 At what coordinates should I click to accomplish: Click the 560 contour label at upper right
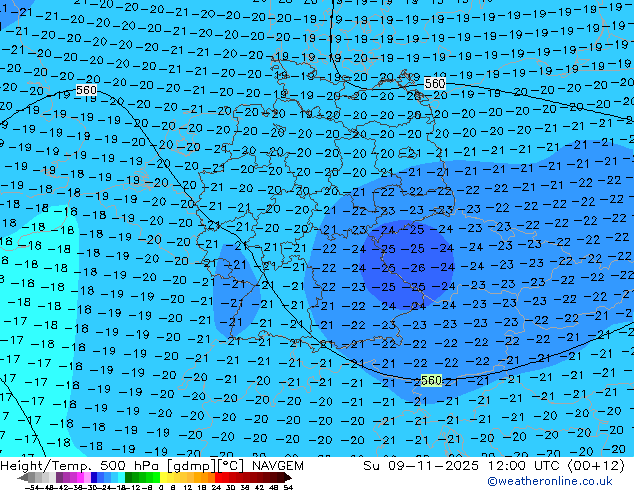(x=435, y=84)
